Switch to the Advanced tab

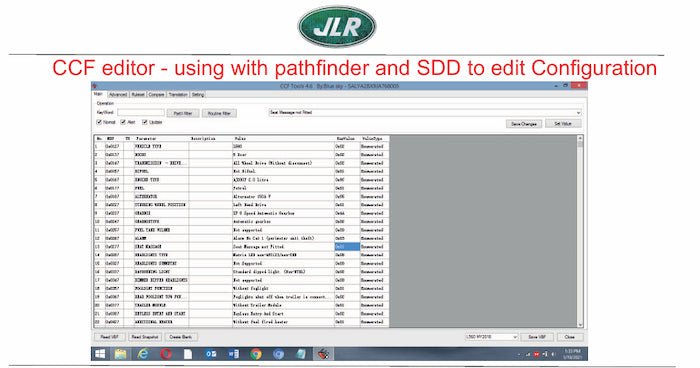click(x=118, y=95)
